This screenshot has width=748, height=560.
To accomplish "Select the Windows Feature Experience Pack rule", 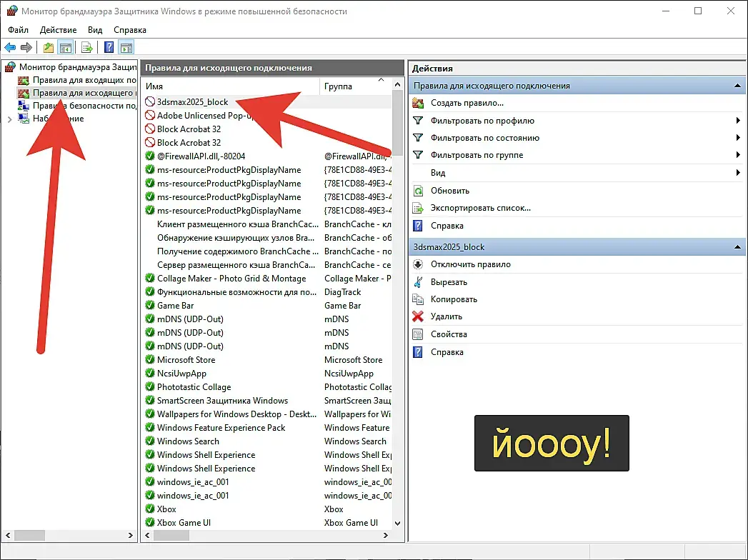I will (x=221, y=428).
